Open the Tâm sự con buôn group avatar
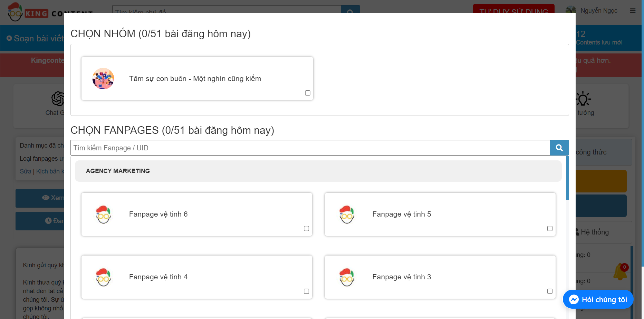This screenshot has height=319, width=644. pyautogui.click(x=103, y=79)
